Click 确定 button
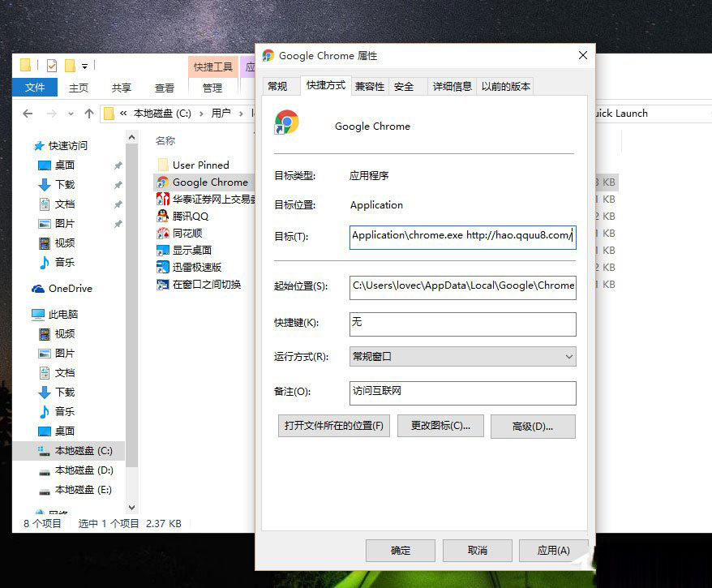Image resolution: width=712 pixels, height=588 pixels. [x=401, y=551]
